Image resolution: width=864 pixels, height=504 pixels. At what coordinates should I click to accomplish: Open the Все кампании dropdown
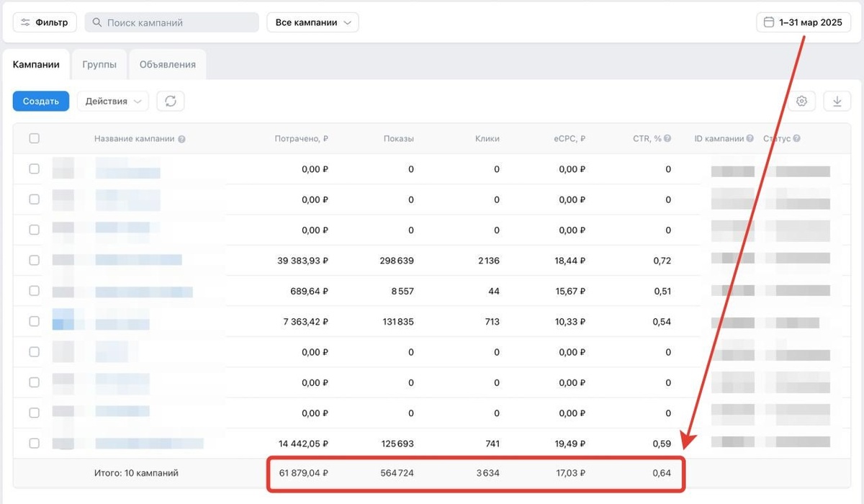click(x=312, y=22)
